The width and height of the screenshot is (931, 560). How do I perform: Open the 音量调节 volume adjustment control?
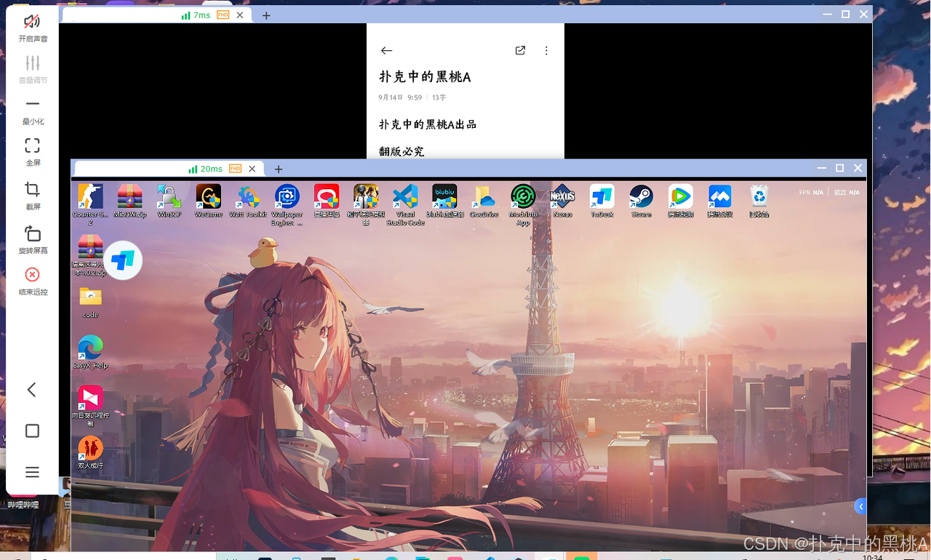click(x=33, y=69)
